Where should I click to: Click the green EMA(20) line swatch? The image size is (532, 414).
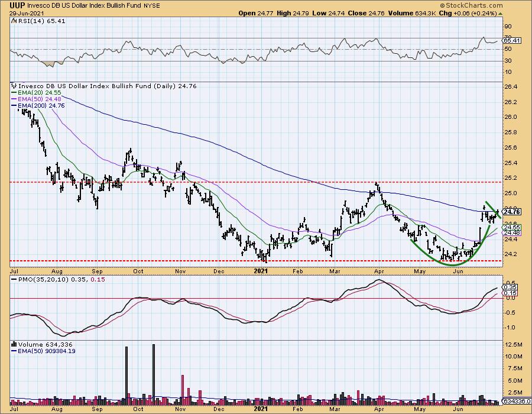pyautogui.click(x=14, y=93)
